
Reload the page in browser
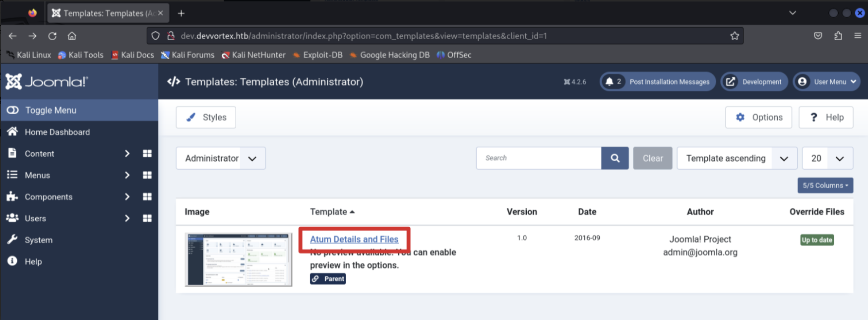[x=52, y=36]
